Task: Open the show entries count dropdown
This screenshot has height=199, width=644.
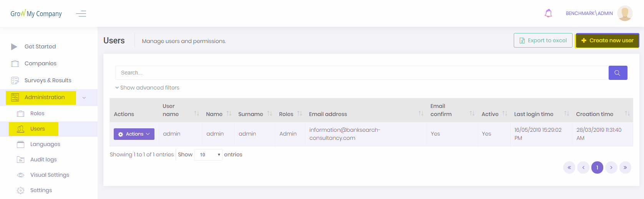Action: pos(208,155)
